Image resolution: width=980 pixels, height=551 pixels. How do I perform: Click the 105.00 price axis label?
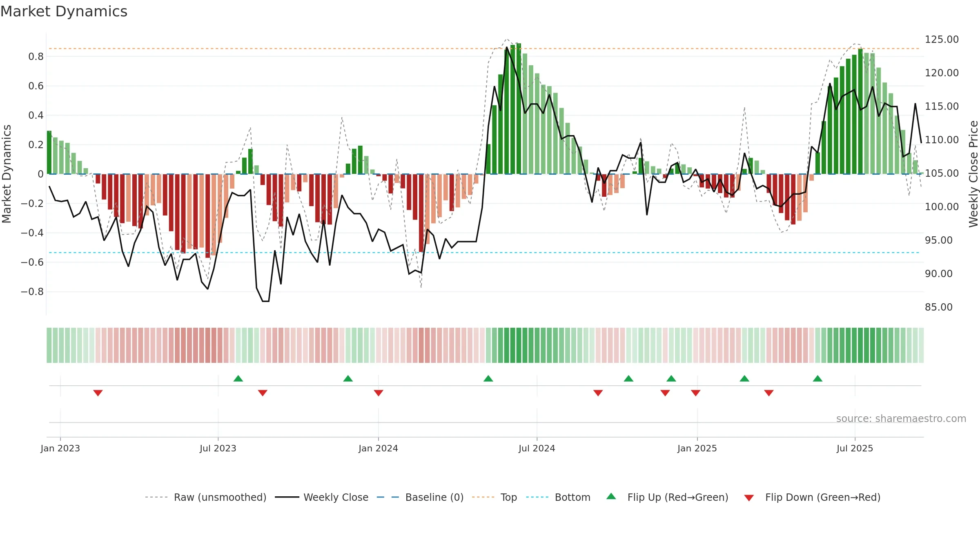[942, 173]
